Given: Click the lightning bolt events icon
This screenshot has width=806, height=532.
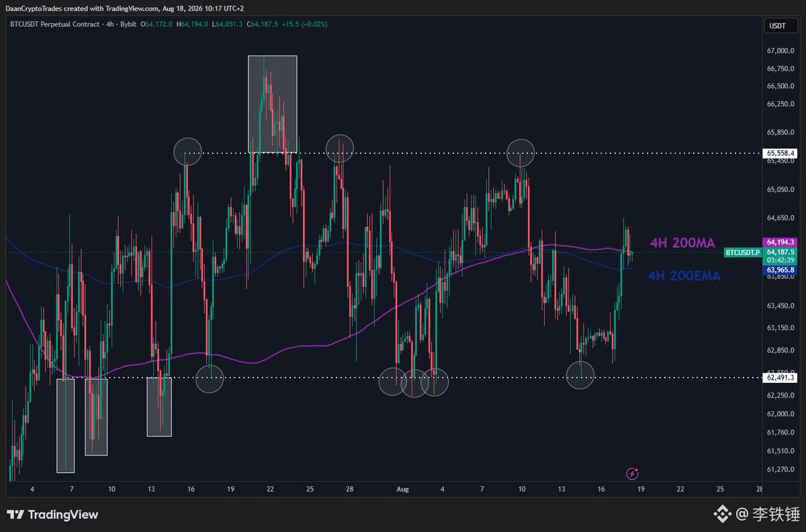Looking at the screenshot, I should tap(632, 474).
